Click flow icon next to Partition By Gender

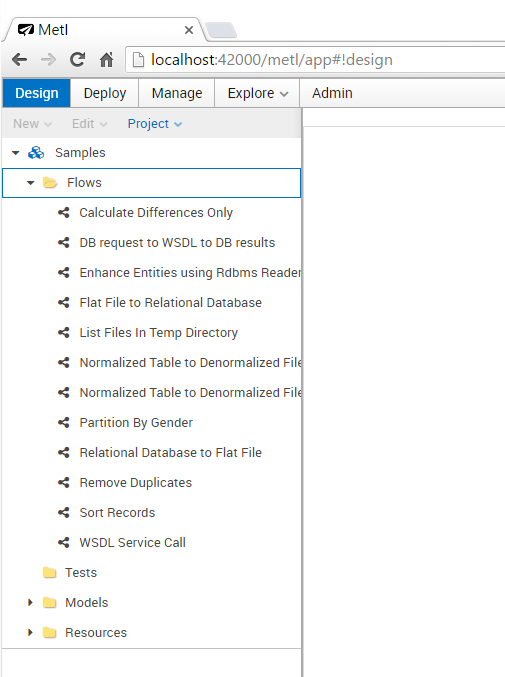[64, 422]
